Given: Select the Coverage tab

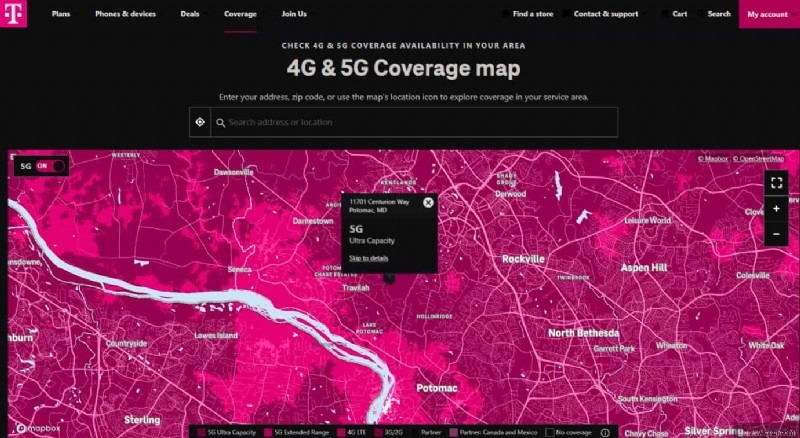Looking at the screenshot, I should 240,14.
